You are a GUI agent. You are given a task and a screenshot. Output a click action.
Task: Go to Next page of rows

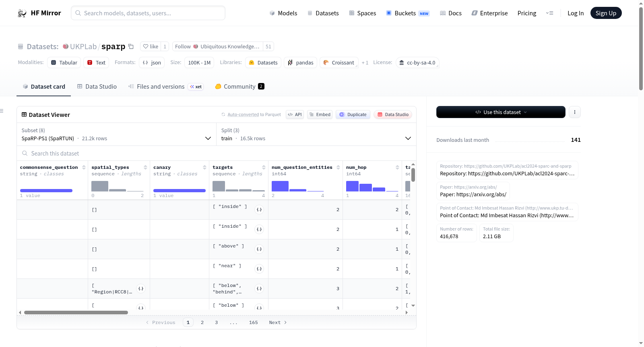click(x=278, y=322)
